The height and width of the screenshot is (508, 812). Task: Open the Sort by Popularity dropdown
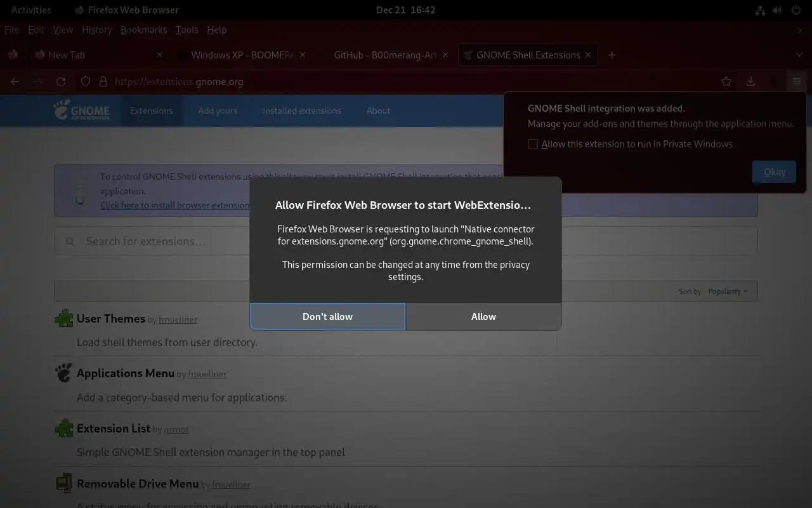[x=728, y=291]
